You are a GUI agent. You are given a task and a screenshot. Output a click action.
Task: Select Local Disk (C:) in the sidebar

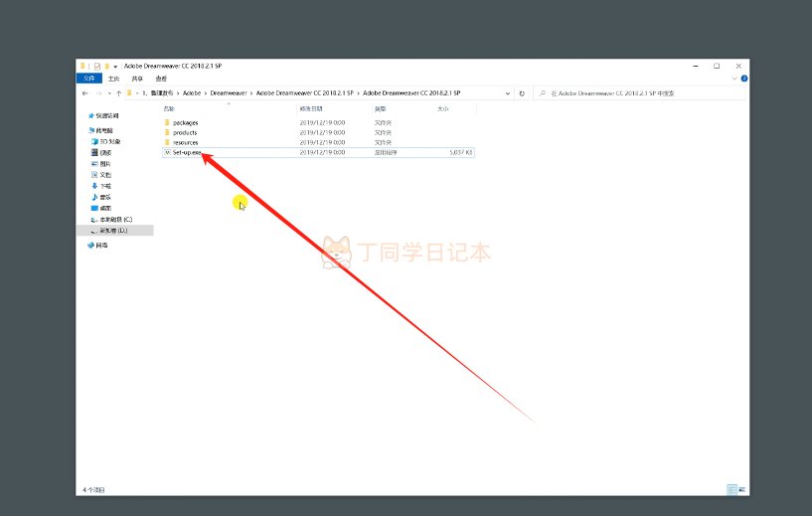[x=112, y=220]
